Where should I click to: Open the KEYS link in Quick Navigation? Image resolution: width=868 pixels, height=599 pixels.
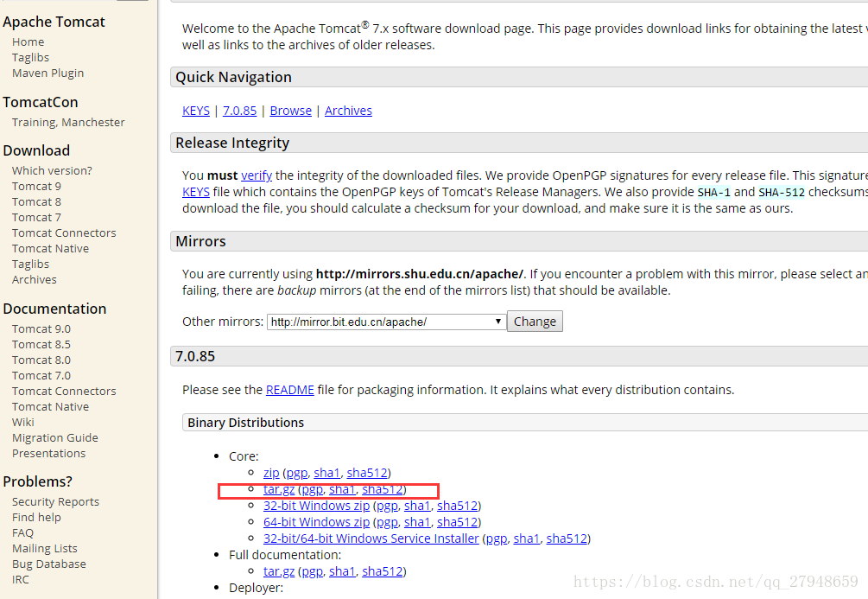coord(196,111)
